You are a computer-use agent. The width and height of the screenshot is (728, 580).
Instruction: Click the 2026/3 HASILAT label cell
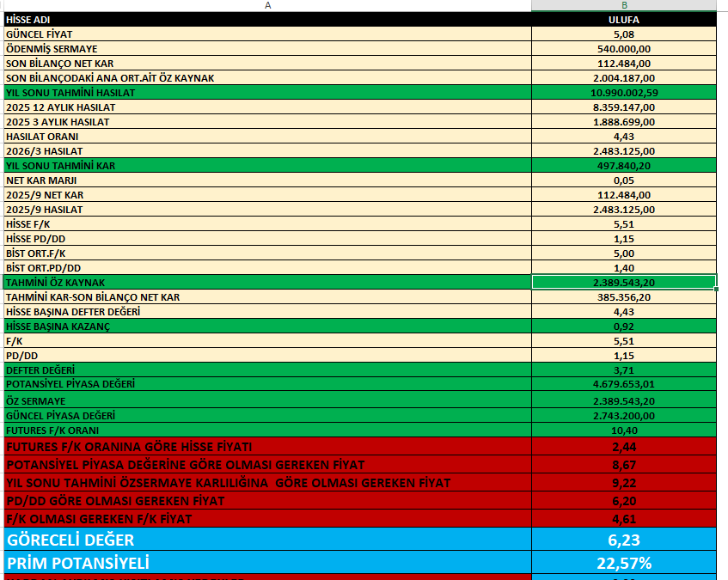click(x=267, y=151)
